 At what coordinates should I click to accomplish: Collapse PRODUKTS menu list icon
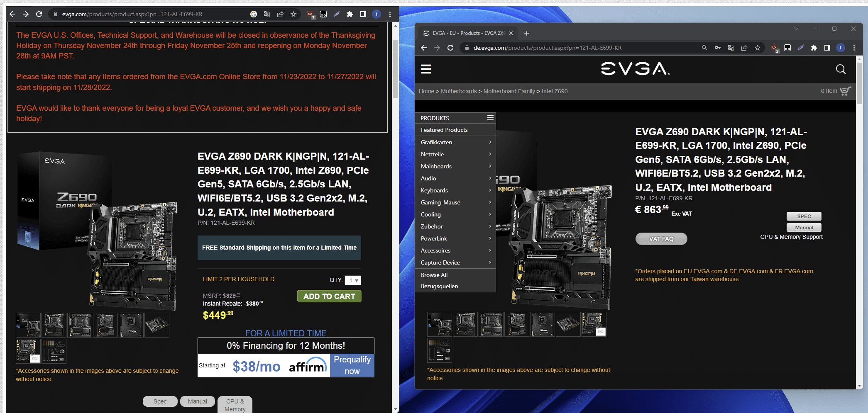pyautogui.click(x=490, y=118)
